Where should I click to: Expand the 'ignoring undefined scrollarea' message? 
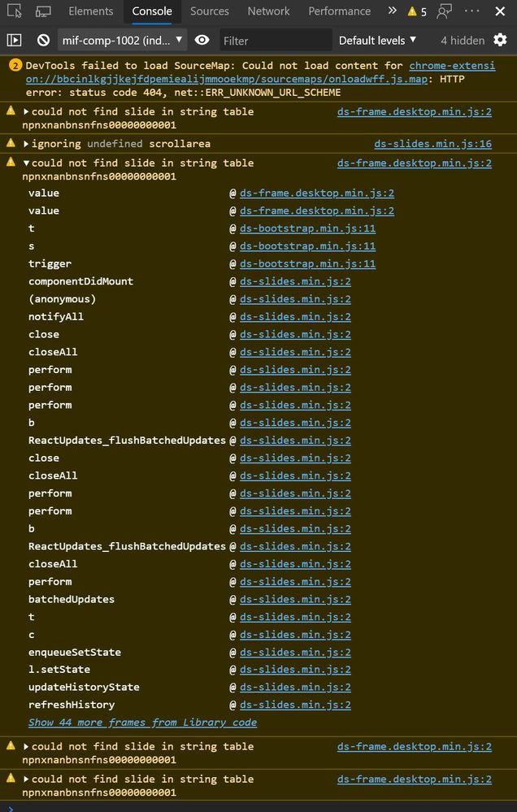coord(27,144)
